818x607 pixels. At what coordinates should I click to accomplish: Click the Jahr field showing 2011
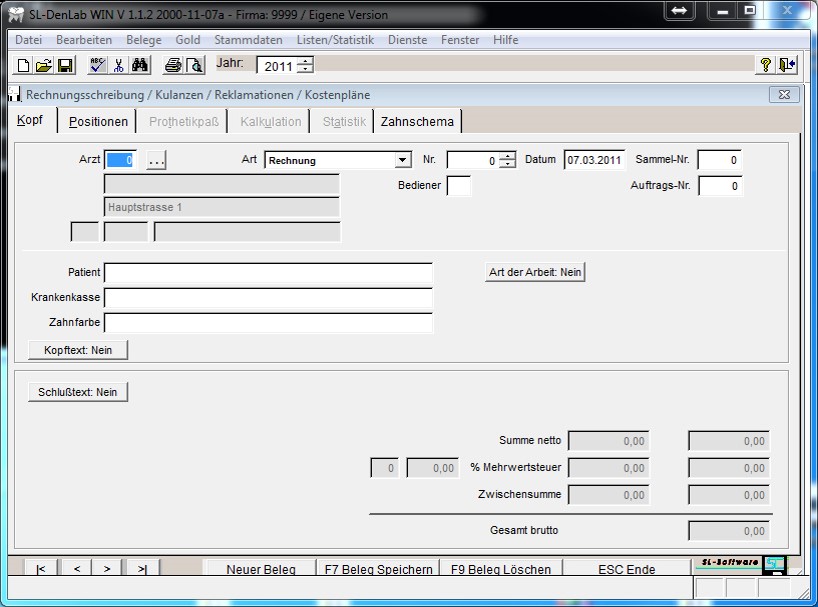coord(277,65)
